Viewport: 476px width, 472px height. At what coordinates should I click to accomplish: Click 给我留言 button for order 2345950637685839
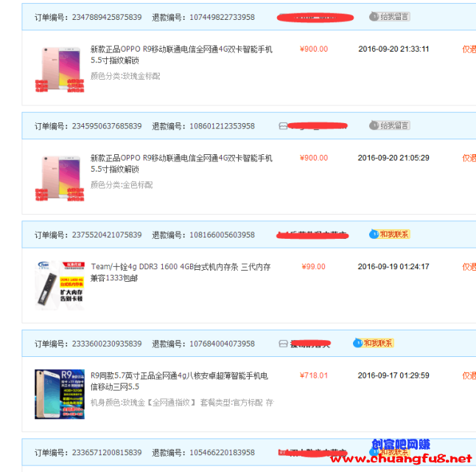390,125
